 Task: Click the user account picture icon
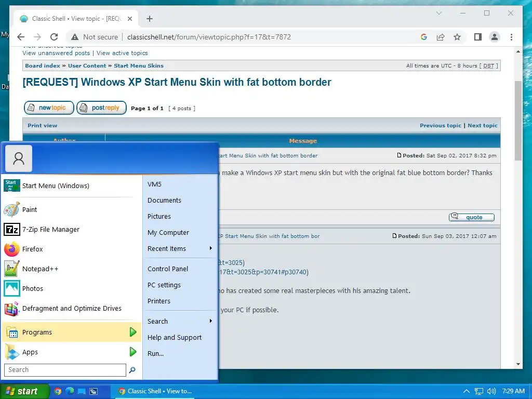pyautogui.click(x=19, y=158)
